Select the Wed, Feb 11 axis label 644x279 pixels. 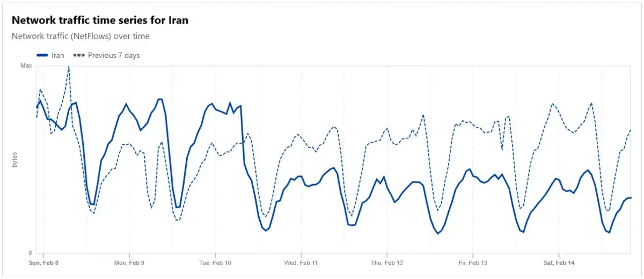(x=301, y=263)
